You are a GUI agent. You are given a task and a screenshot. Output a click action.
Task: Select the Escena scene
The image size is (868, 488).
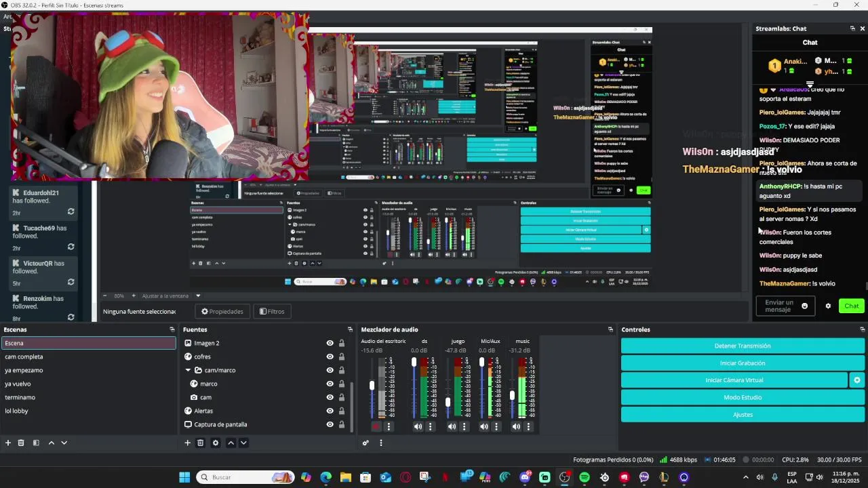[88, 343]
